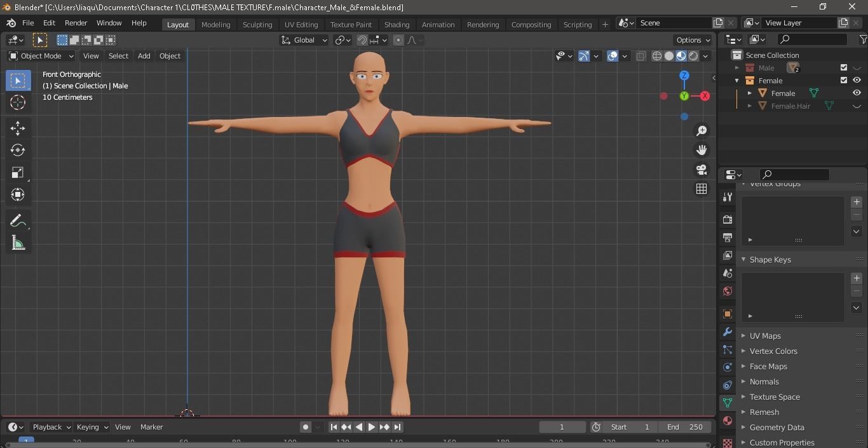This screenshot has width=868, height=448.
Task: Hide the Female collection with eye icon
Action: (857, 80)
